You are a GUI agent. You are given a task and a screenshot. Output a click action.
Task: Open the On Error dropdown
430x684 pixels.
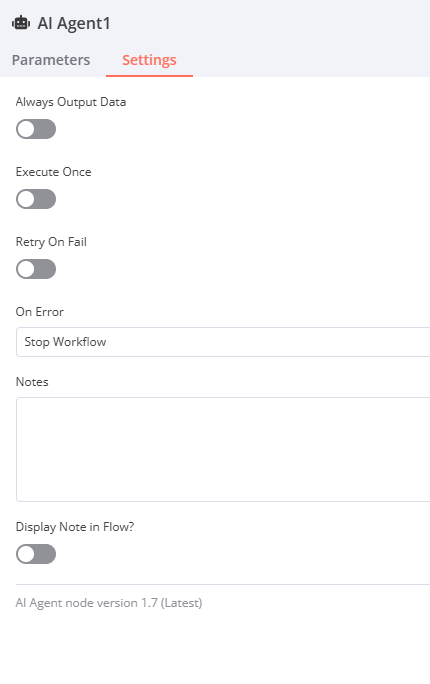(x=223, y=342)
